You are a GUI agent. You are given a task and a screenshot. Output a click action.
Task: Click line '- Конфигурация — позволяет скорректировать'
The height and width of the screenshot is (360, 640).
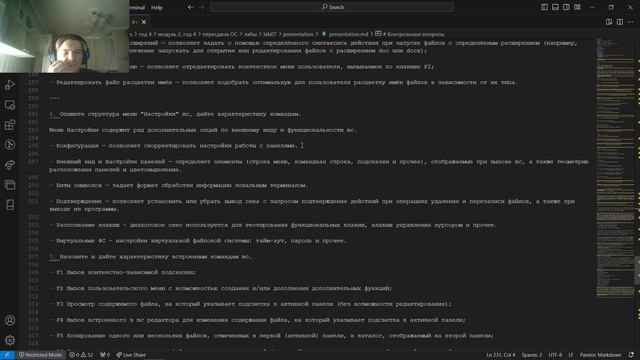click(174, 146)
